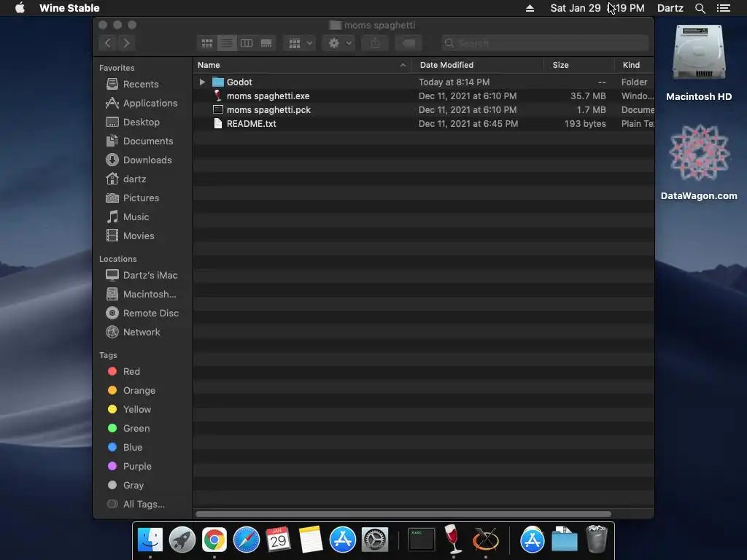Select Remote Disc location
The width and height of the screenshot is (747, 560).
142,313
